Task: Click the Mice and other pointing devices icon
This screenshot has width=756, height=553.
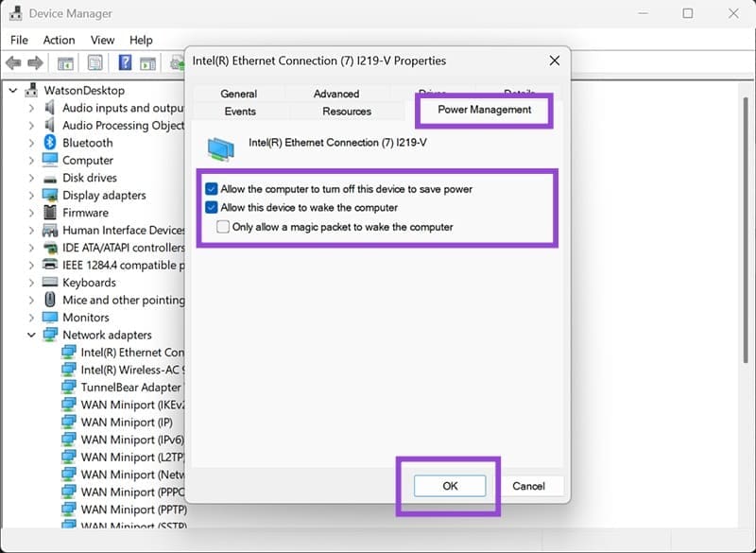Action: pos(50,300)
